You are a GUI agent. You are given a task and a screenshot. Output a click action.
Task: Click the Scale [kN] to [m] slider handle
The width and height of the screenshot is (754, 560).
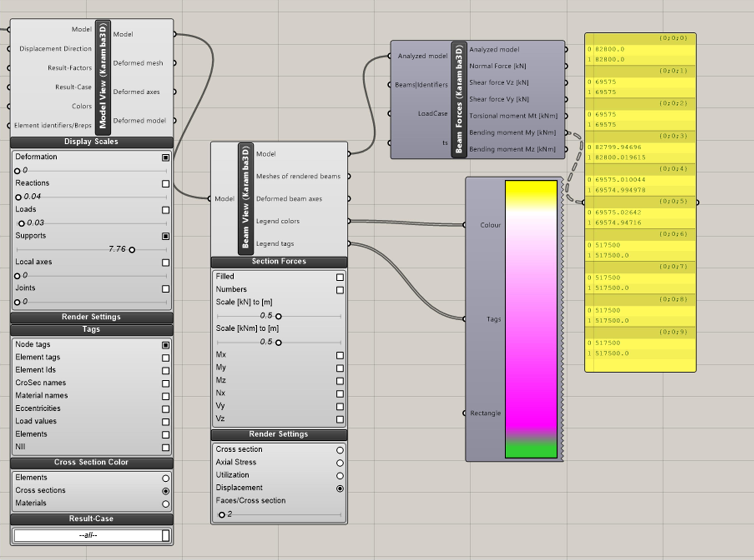click(x=278, y=316)
